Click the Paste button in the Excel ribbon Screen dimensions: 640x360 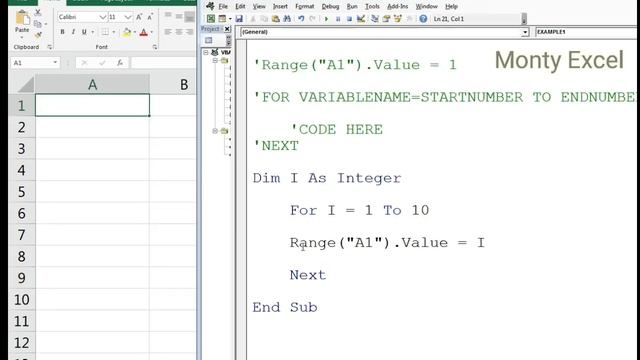pos(22,23)
